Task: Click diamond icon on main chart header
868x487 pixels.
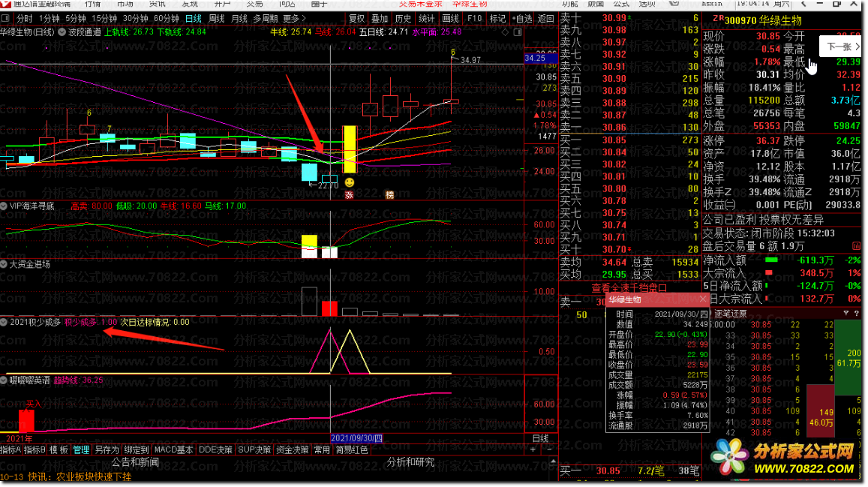Action: click(x=505, y=32)
